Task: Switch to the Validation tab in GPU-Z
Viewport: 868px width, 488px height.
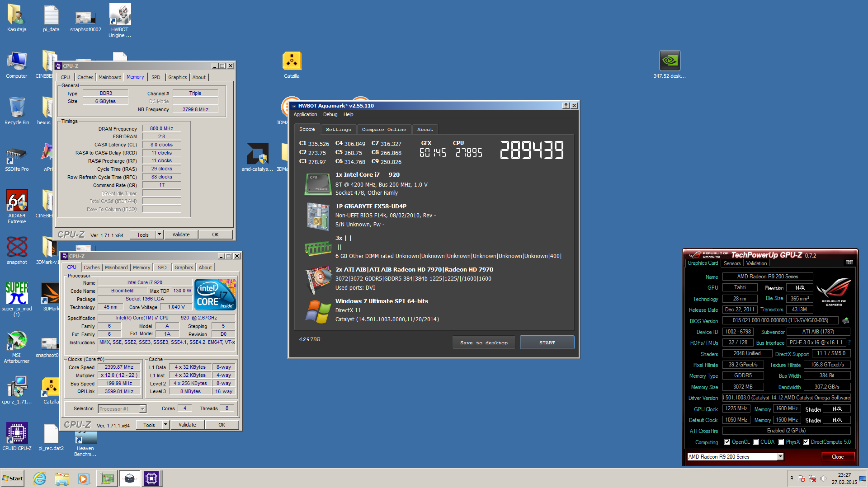Action: 756,263
